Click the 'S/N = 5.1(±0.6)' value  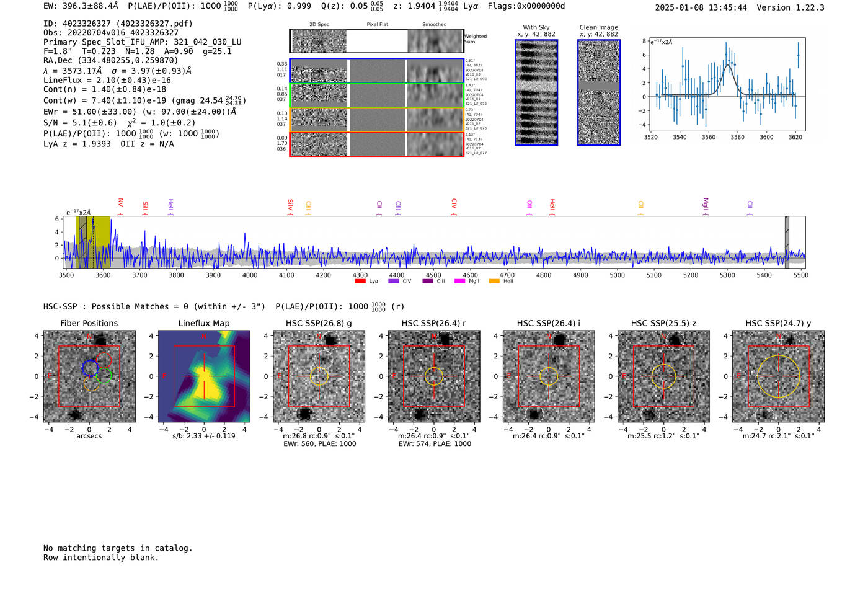click(80, 123)
